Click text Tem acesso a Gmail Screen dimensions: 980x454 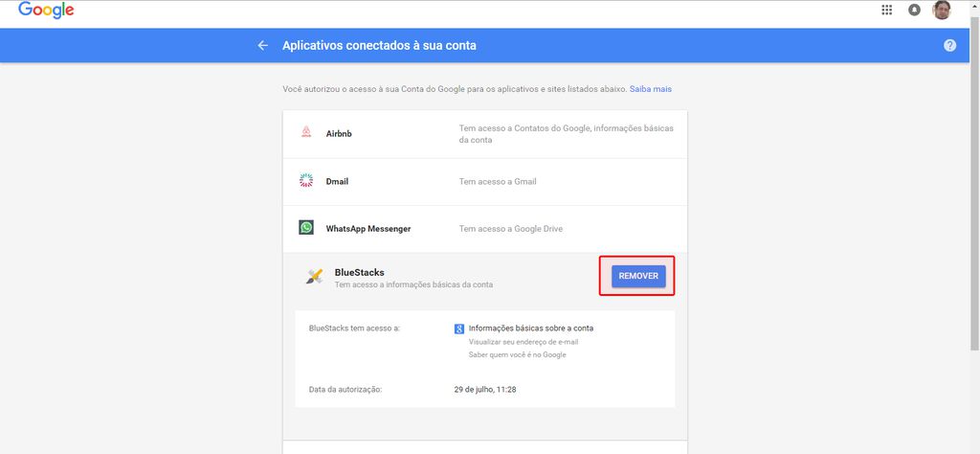pos(498,181)
